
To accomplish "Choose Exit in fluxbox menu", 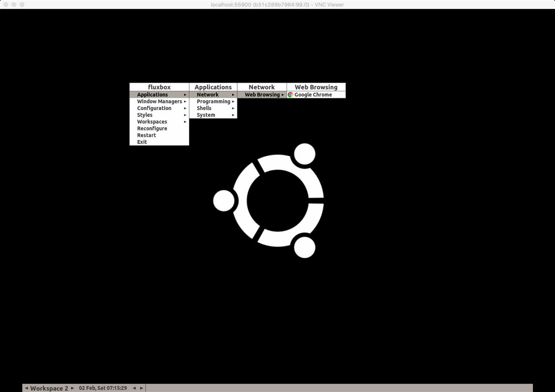I will (x=159, y=142).
